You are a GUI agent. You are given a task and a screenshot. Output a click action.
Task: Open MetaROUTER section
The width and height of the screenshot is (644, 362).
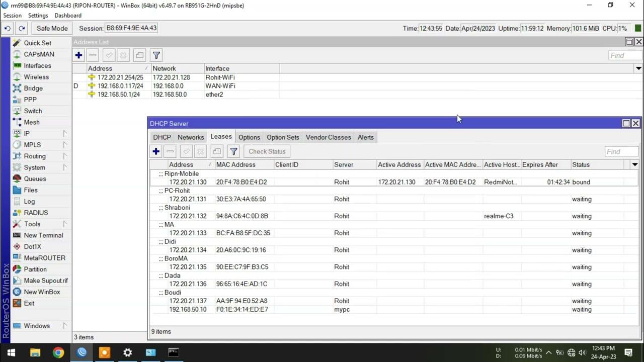[44, 258]
